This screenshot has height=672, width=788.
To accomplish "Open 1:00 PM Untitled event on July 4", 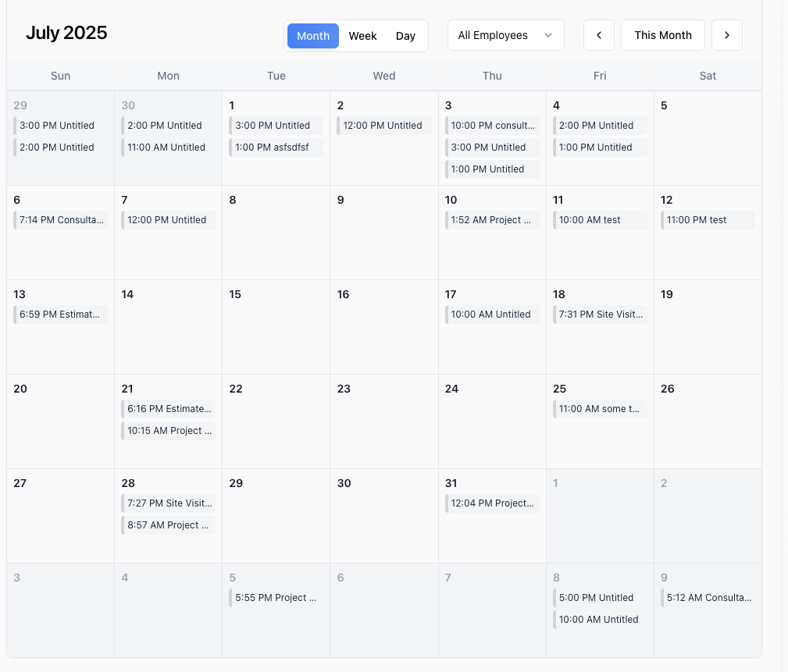I will point(600,148).
